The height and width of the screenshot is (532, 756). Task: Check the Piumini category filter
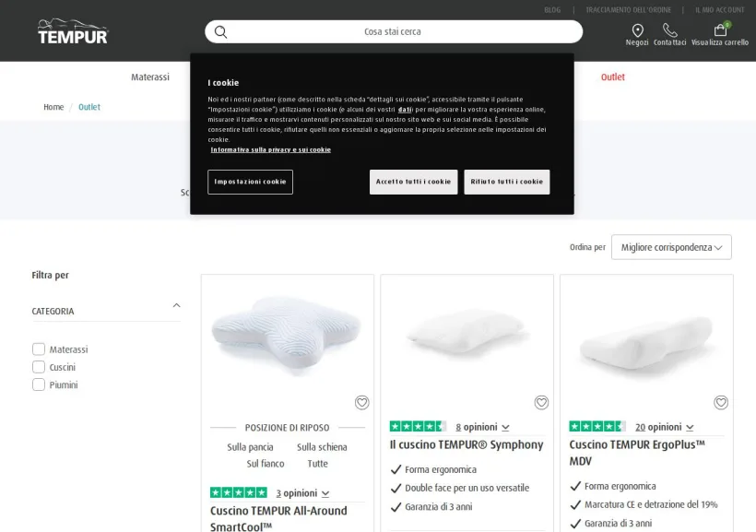(x=39, y=384)
